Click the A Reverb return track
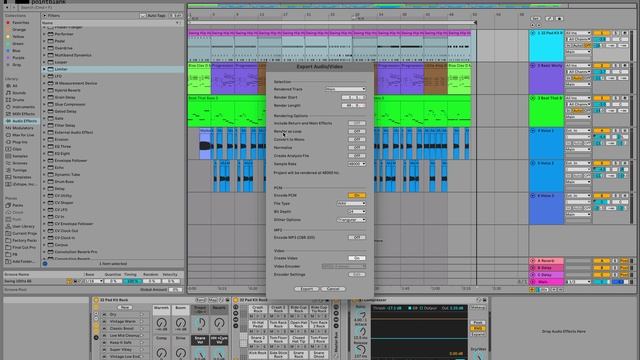 point(547,260)
